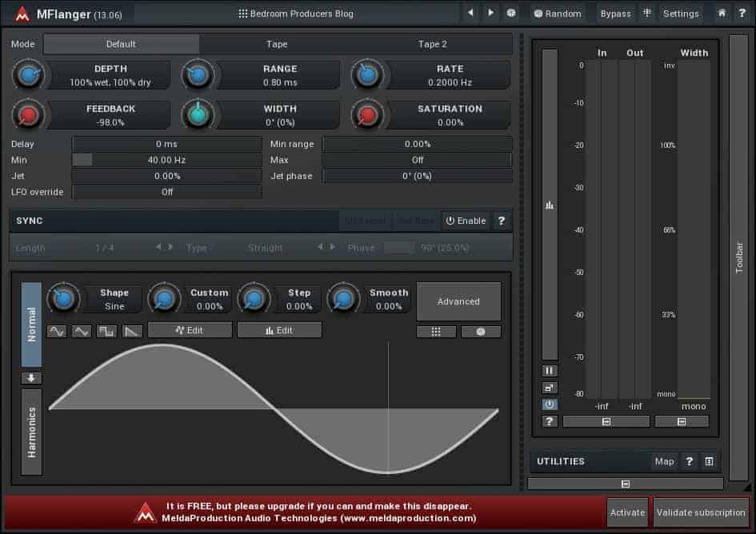Collapse the shape panel with the down arrow
This screenshot has width=756, height=534.
click(x=32, y=379)
